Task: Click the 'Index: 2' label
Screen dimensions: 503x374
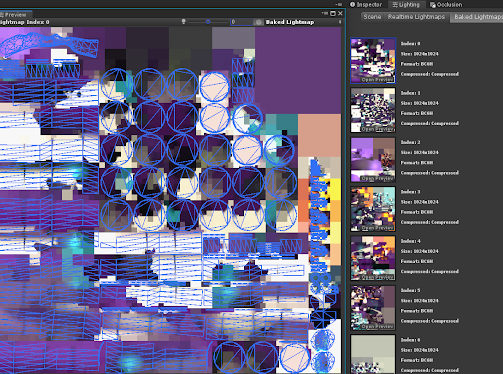Action: 410,142
